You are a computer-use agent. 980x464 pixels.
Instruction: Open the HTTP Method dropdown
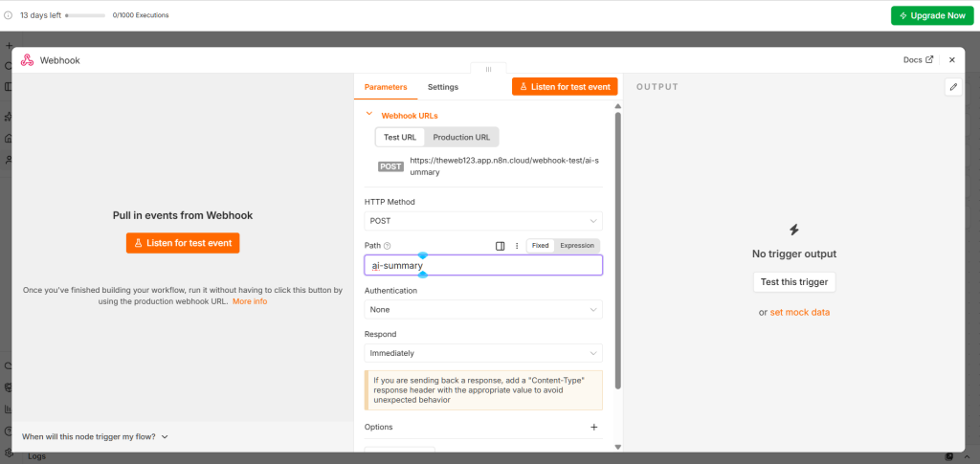[x=483, y=221]
